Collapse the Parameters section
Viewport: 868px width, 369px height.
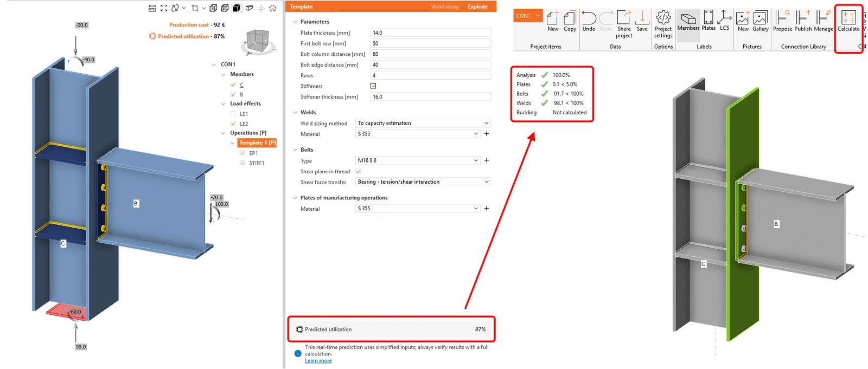295,22
